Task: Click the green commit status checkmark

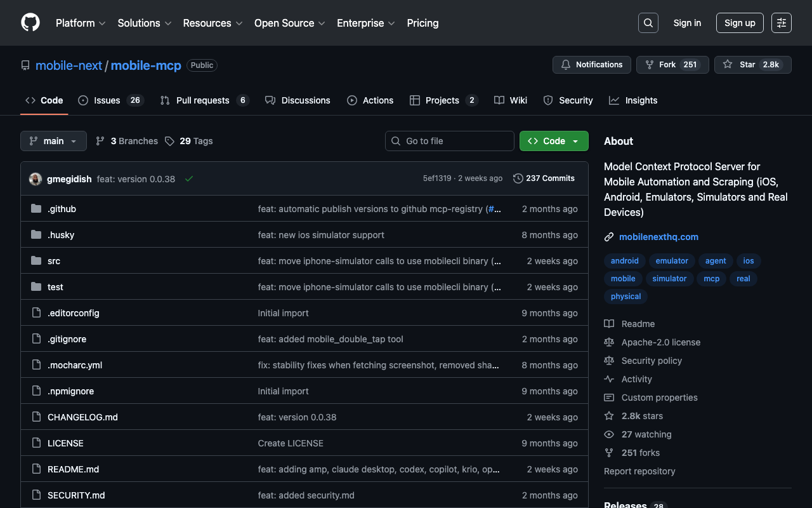Action: pos(188,179)
